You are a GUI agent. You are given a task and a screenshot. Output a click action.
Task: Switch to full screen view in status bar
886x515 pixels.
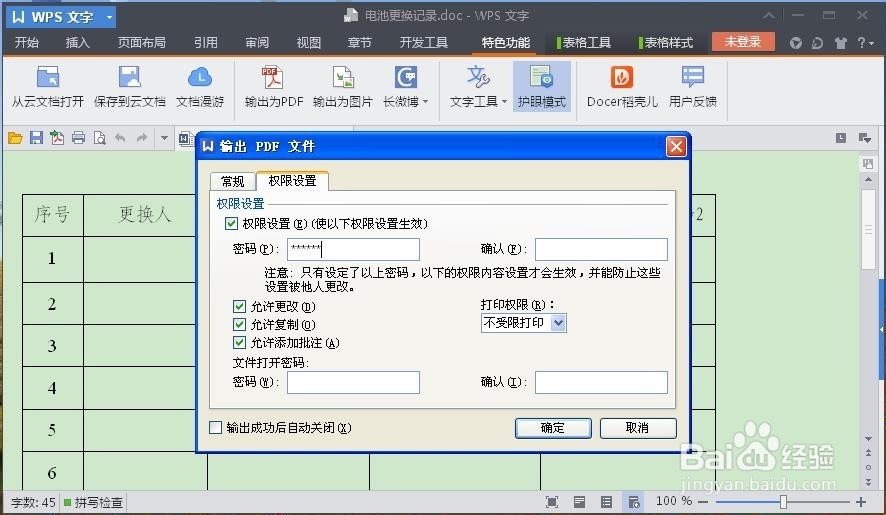pyautogui.click(x=552, y=501)
